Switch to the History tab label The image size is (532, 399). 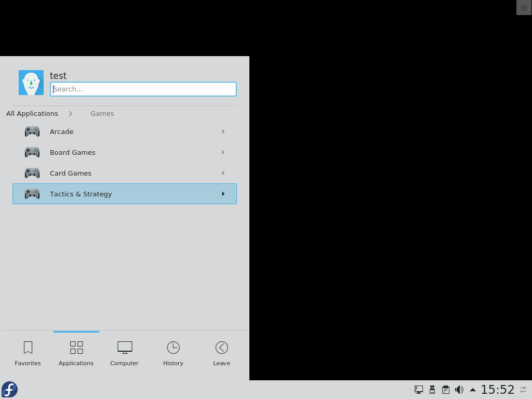173,363
